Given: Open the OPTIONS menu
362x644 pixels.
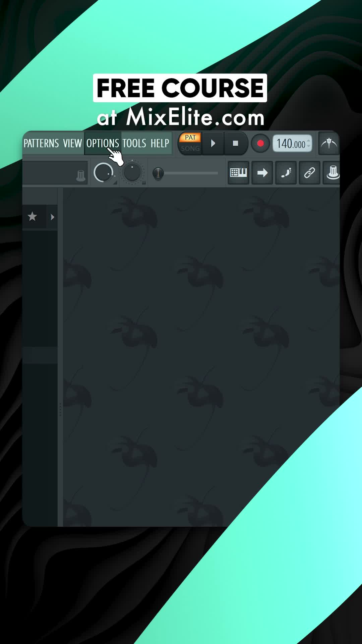Looking at the screenshot, I should [x=103, y=143].
